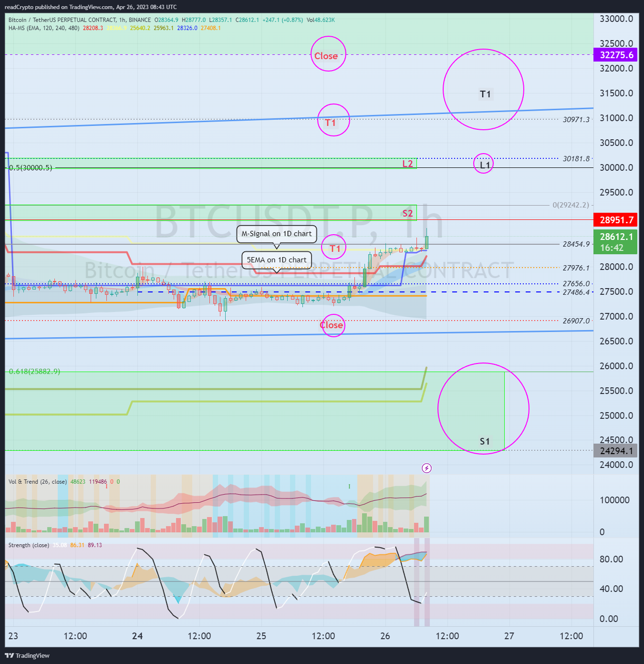
Task: Click the 28454.9 level label
Action: coord(576,244)
